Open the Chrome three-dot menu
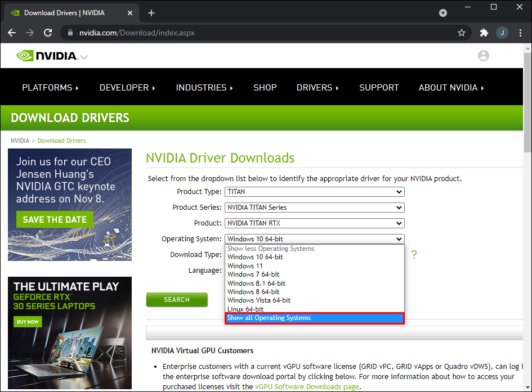The image size is (532, 392). pos(519,33)
